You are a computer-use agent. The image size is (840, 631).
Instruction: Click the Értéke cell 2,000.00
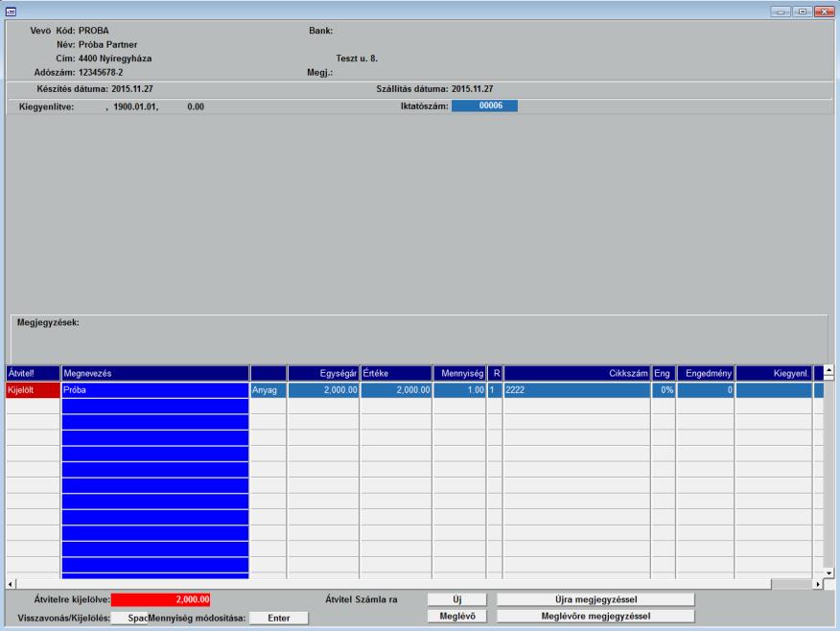point(396,390)
